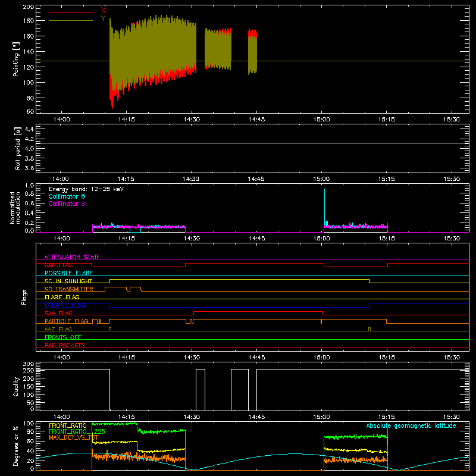The image size is (476, 476).
Task: Select the olive Y legend label
Action: (103, 18)
